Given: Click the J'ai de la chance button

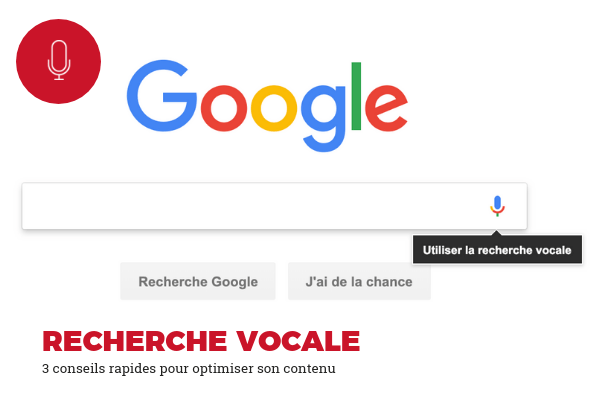Looking at the screenshot, I should tap(359, 281).
